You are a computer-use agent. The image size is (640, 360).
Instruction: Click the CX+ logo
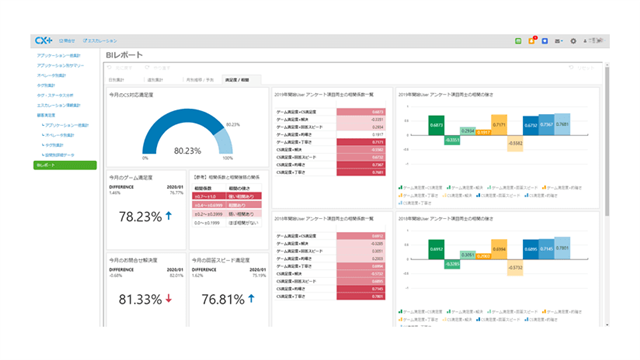(44, 40)
